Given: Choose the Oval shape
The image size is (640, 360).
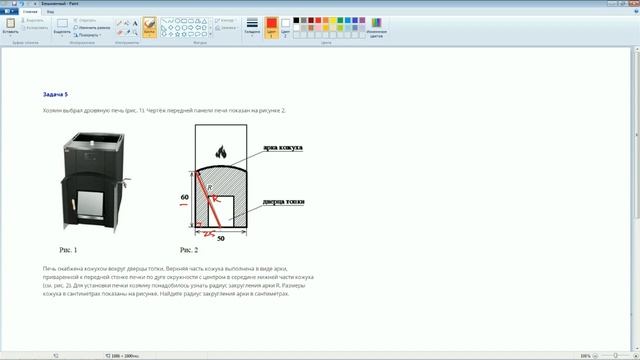Looking at the screenshot, I should [x=178, y=21].
